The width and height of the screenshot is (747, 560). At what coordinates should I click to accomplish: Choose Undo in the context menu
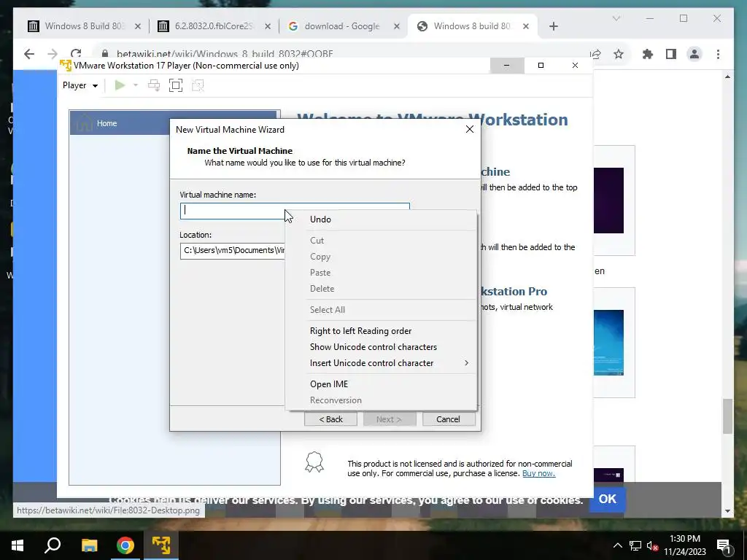click(x=320, y=219)
